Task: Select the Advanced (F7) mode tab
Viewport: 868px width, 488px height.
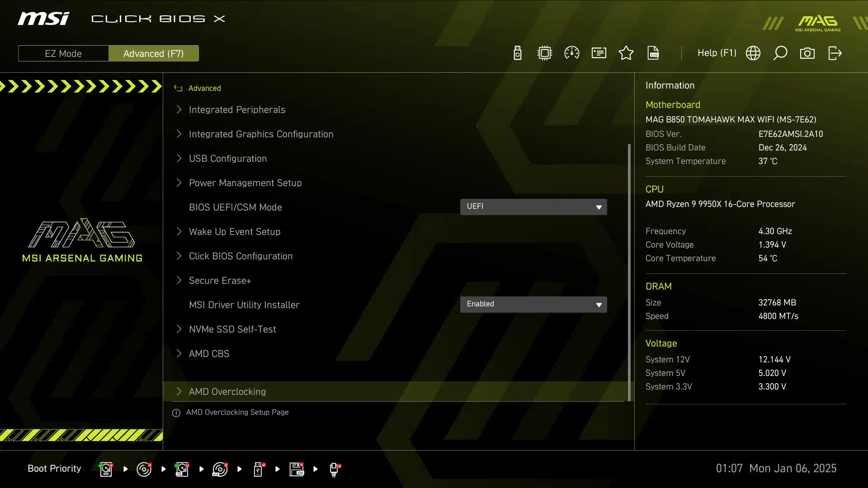Action: [154, 53]
